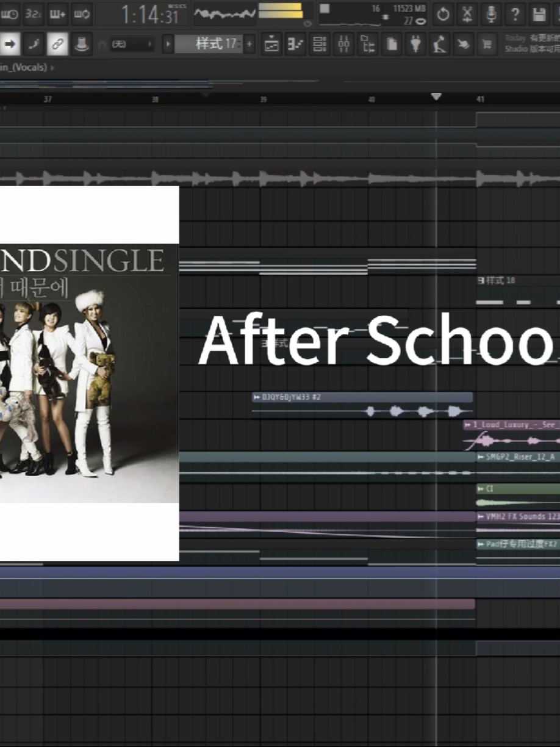Click the top hat stamp icon

click(82, 44)
